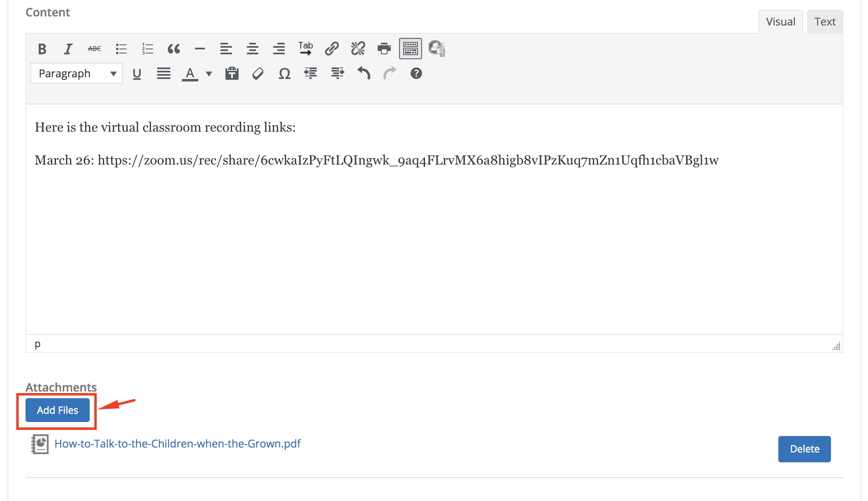Toggle bold formatting
The width and height of the screenshot is (868, 501).
pyautogui.click(x=42, y=49)
